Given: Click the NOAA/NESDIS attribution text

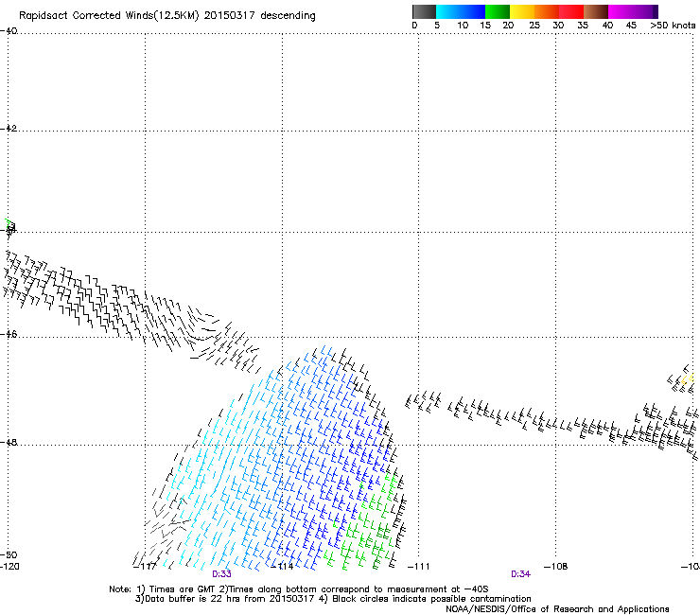Looking at the screenshot, I should coord(557,609).
